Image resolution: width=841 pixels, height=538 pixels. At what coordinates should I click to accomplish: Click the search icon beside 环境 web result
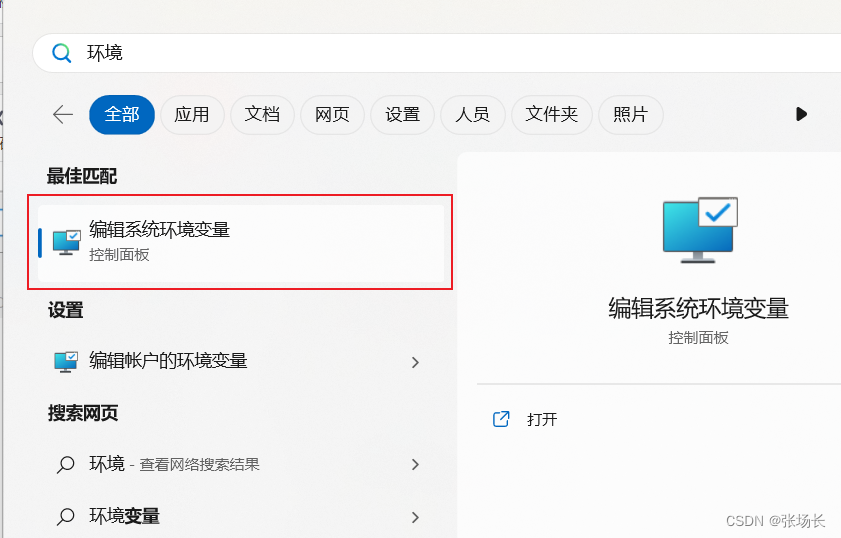tap(65, 465)
